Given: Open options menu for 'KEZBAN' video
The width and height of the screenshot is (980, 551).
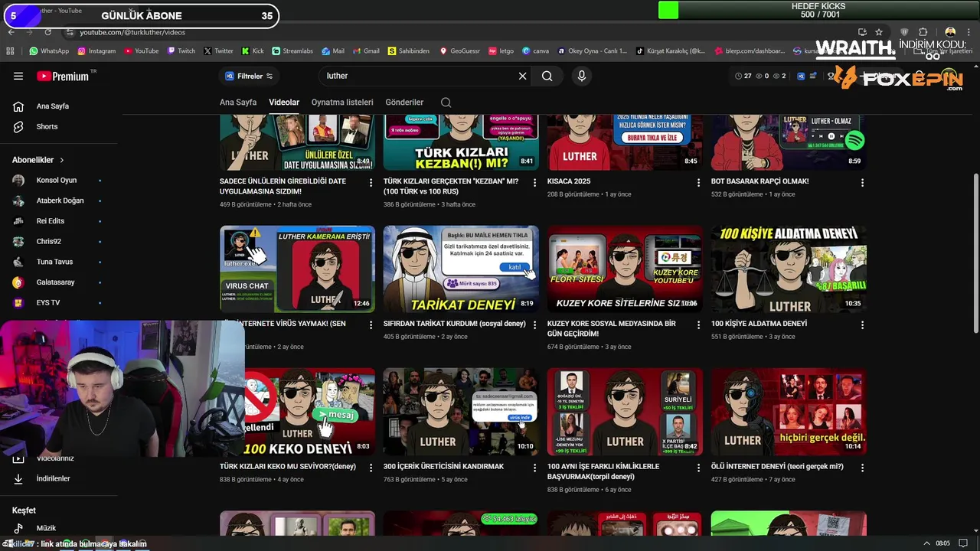Looking at the screenshot, I should 534,183.
